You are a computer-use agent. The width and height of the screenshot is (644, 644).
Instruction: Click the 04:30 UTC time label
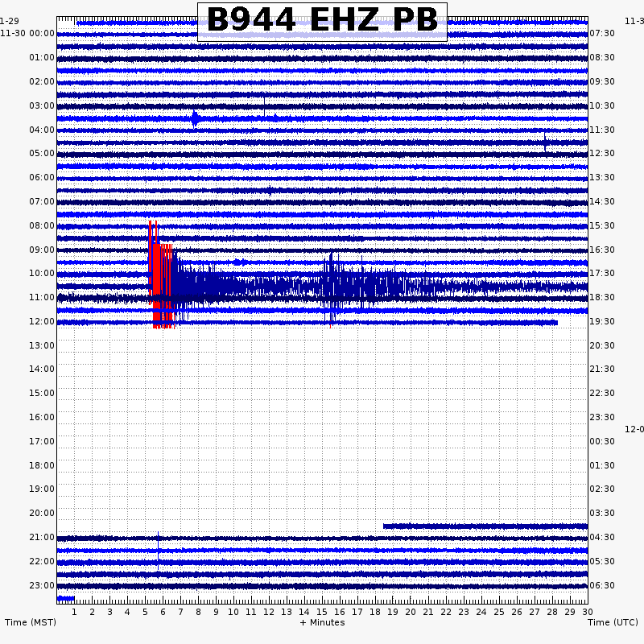click(602, 537)
